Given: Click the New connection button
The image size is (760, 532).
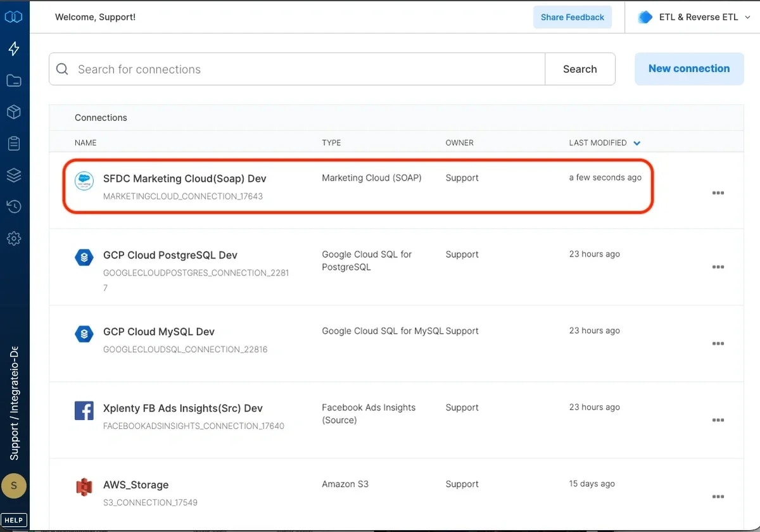Looking at the screenshot, I should 689,68.
